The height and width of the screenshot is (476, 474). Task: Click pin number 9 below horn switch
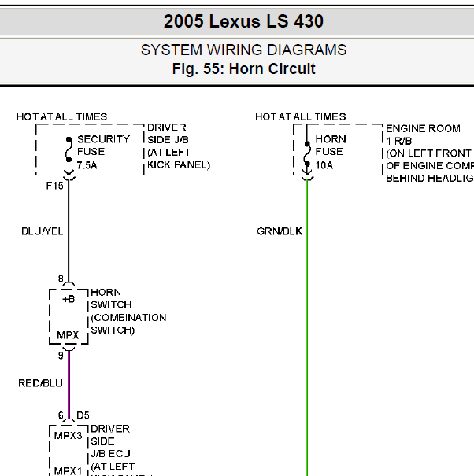click(61, 355)
